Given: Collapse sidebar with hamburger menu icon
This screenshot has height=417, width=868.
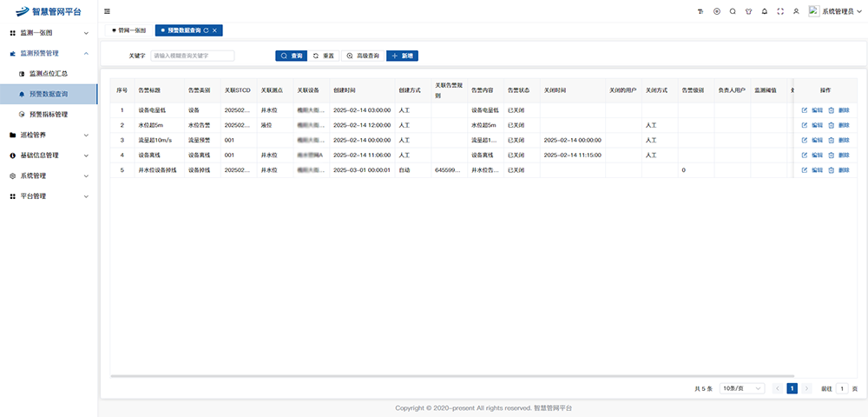Looking at the screenshot, I should point(107,11).
